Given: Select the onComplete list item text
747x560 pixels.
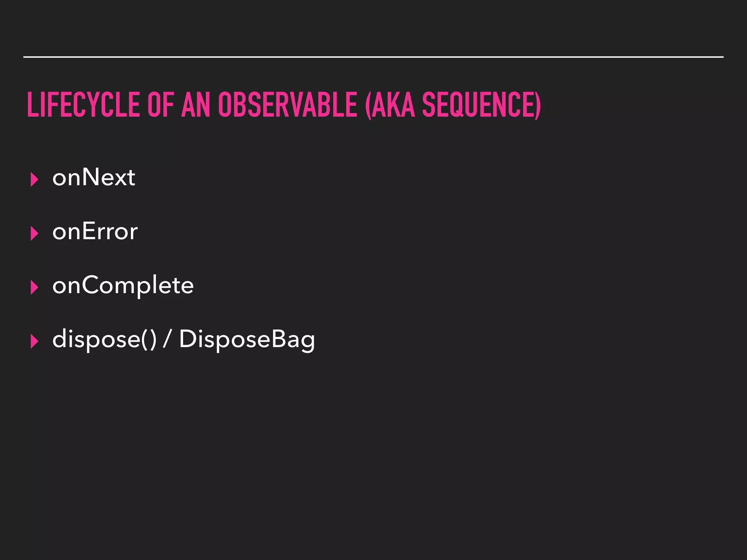Looking at the screenshot, I should coord(123,286).
